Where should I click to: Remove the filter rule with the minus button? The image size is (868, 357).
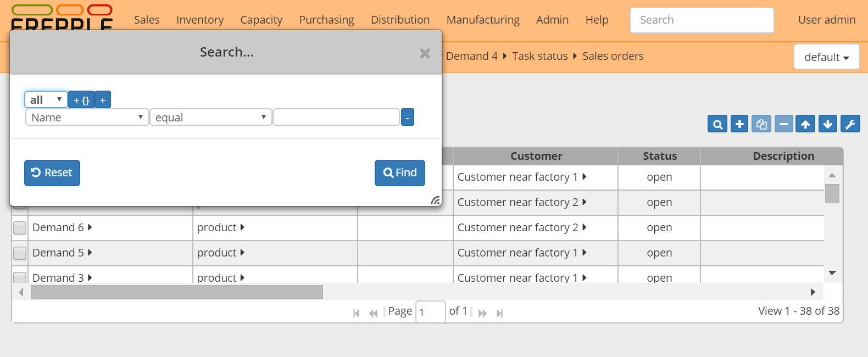[x=407, y=118]
